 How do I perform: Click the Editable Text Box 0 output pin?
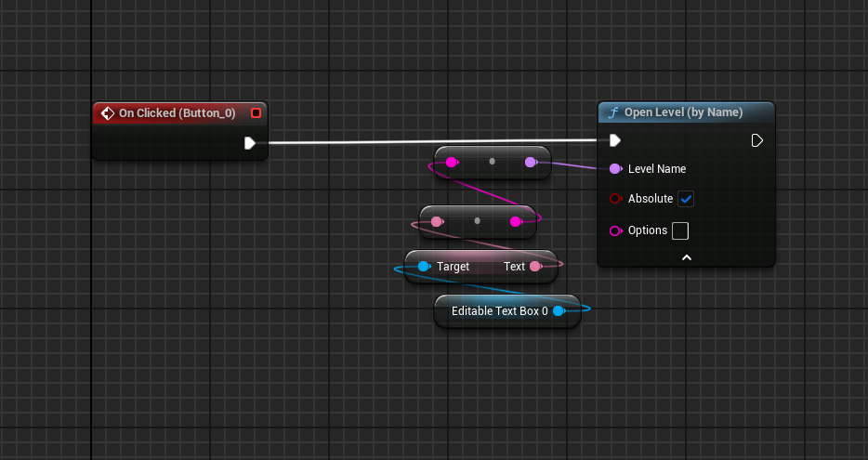point(559,311)
